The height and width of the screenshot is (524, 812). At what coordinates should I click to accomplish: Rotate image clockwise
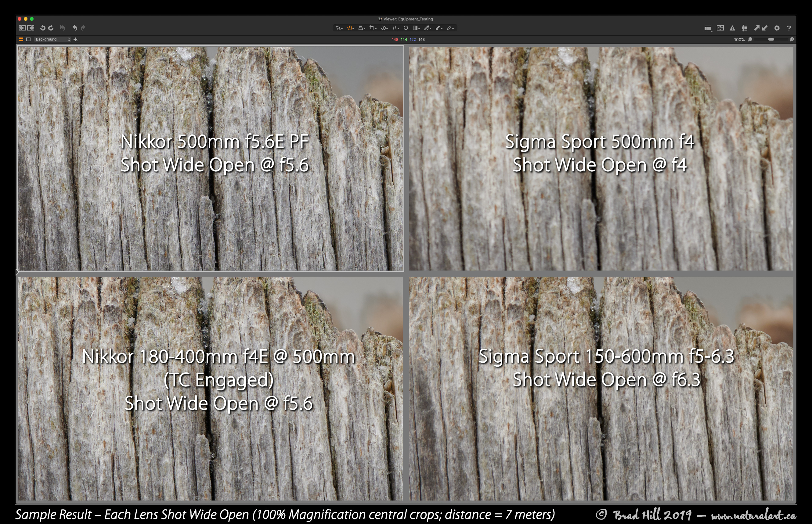(x=51, y=28)
